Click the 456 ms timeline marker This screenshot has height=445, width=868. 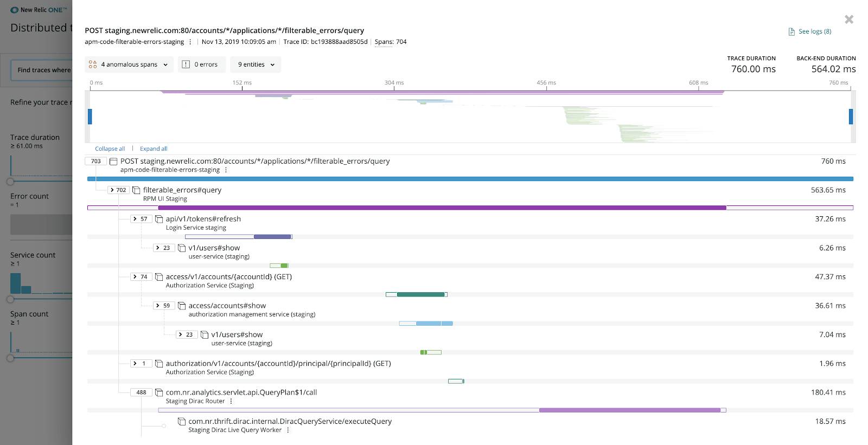(546, 83)
